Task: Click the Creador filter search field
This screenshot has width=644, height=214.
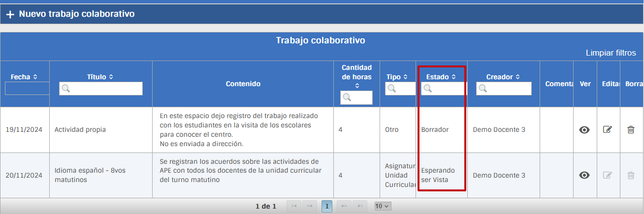Action: (504, 89)
